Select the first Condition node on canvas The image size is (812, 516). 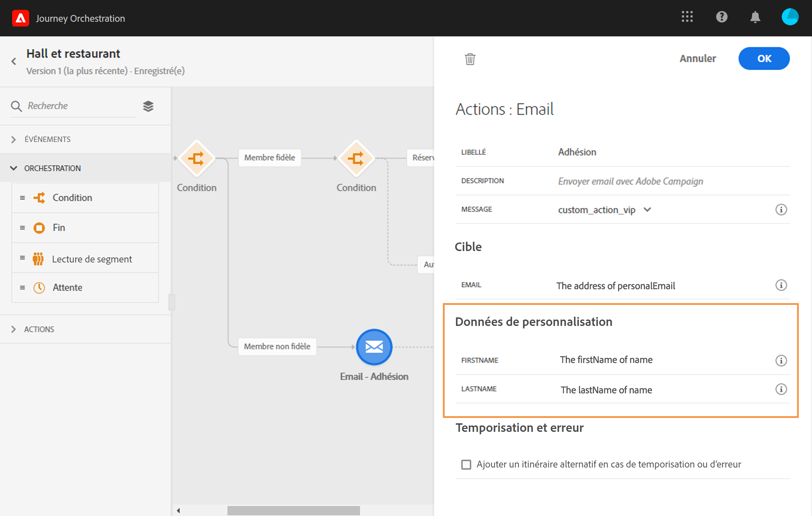(196, 158)
